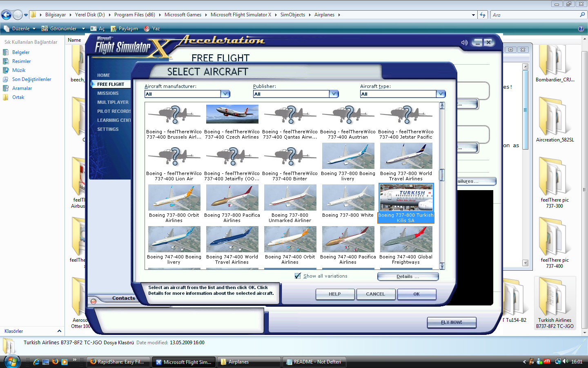The image size is (588, 368).
Task: Open the Aircraft type dropdown
Action: 441,94
